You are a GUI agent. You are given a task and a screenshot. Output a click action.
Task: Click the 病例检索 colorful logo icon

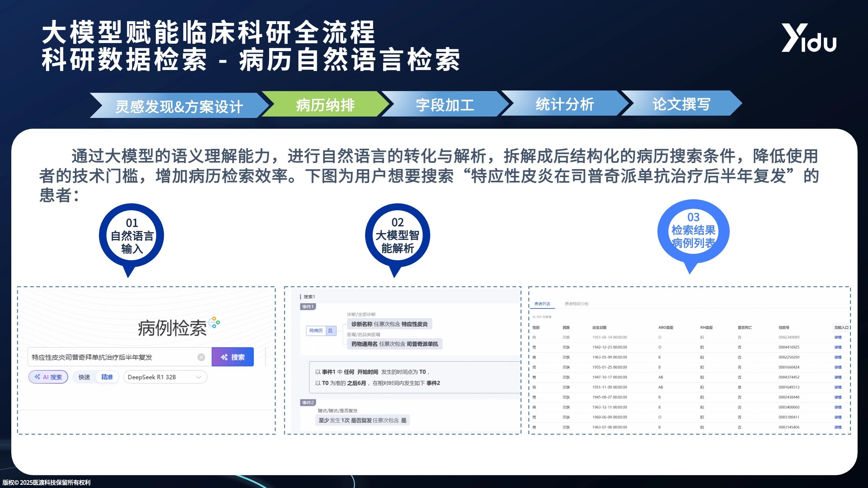(214, 323)
